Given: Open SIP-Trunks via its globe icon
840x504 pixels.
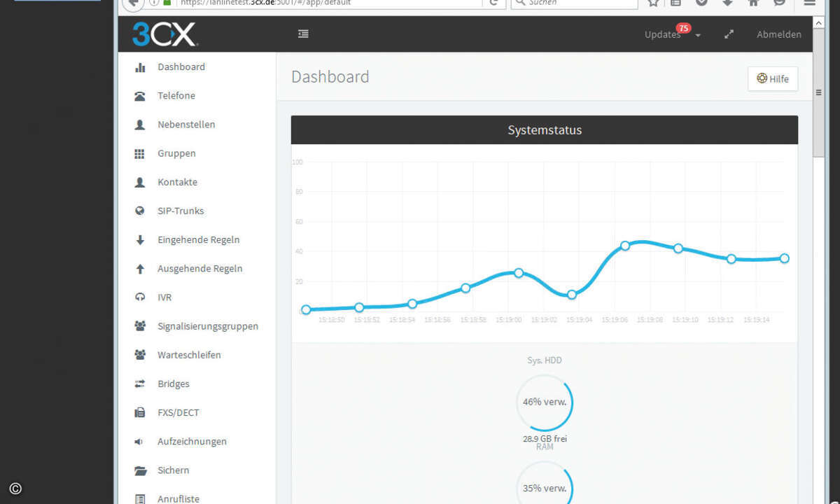Looking at the screenshot, I should coord(140,211).
